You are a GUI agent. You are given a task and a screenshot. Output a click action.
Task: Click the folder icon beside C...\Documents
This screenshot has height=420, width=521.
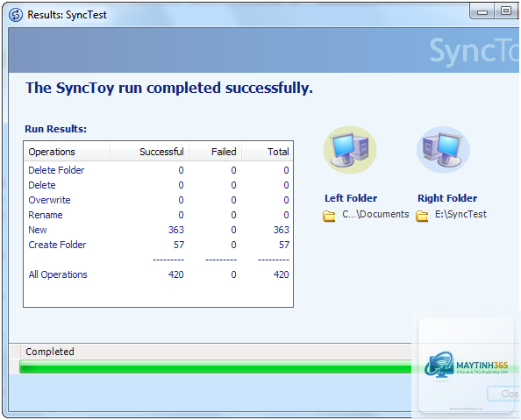[329, 216]
